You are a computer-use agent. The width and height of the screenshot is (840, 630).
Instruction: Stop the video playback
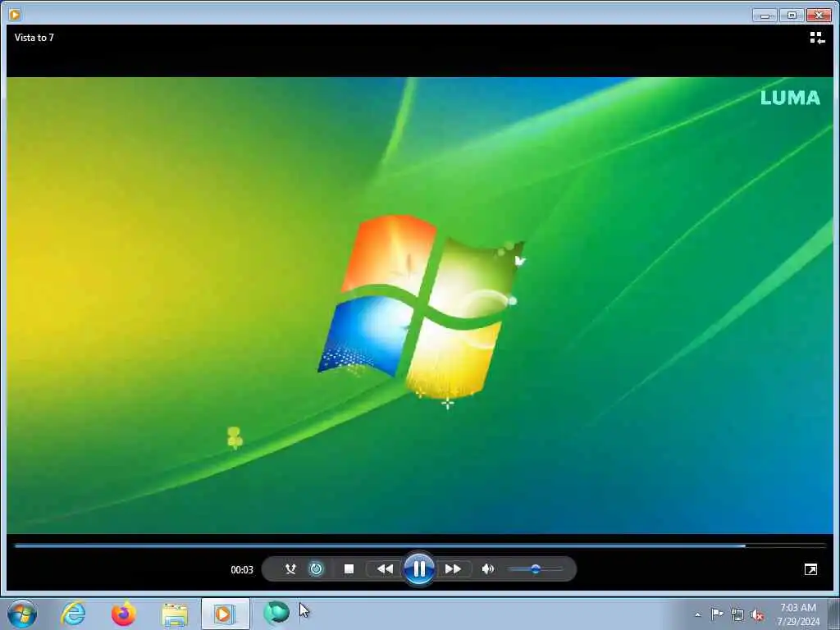pos(349,569)
